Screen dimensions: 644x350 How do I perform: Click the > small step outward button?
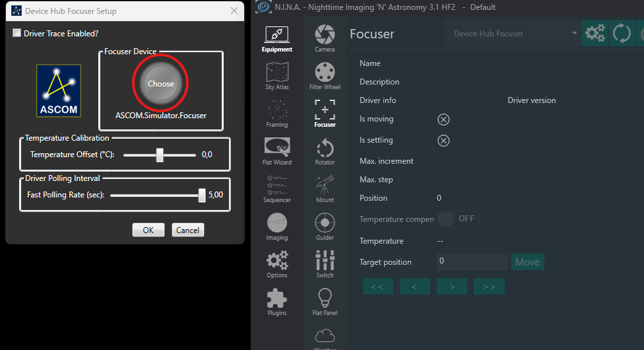coord(452,287)
